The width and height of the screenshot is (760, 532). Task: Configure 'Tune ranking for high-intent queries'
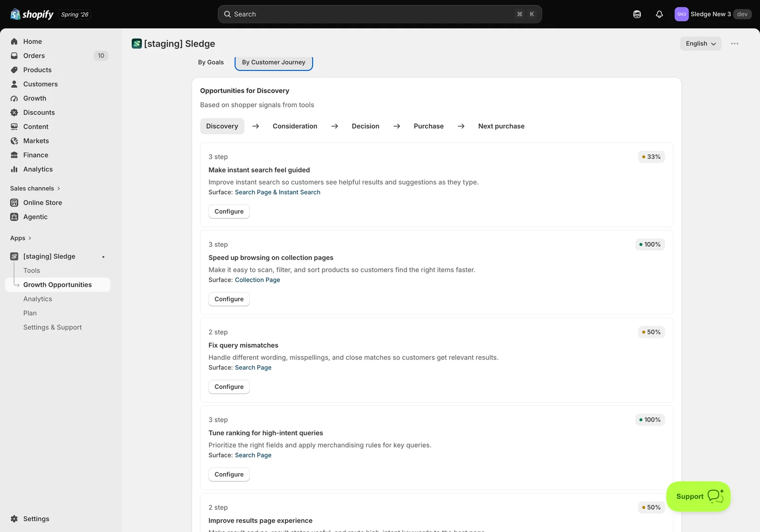point(229,475)
